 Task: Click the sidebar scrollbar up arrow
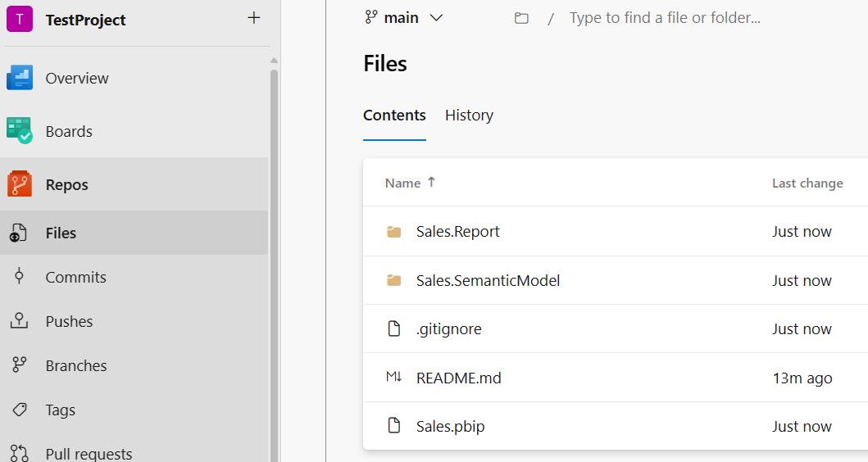(x=274, y=61)
